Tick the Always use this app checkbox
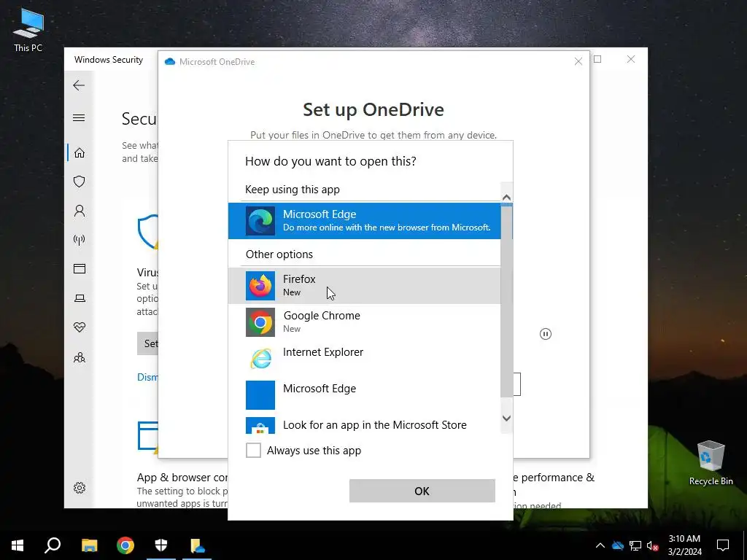 tap(253, 450)
